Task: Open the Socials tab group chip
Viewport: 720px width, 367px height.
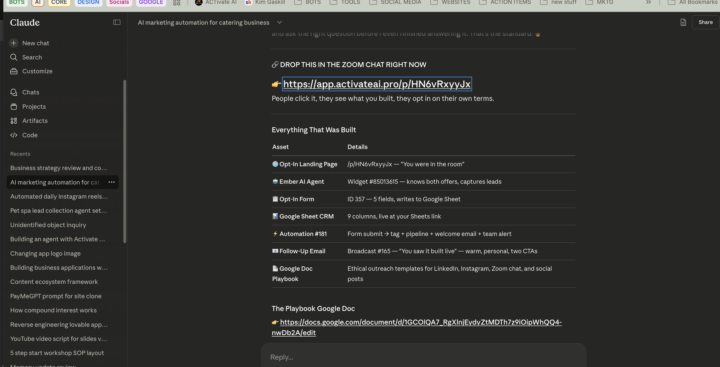Action: tap(118, 2)
